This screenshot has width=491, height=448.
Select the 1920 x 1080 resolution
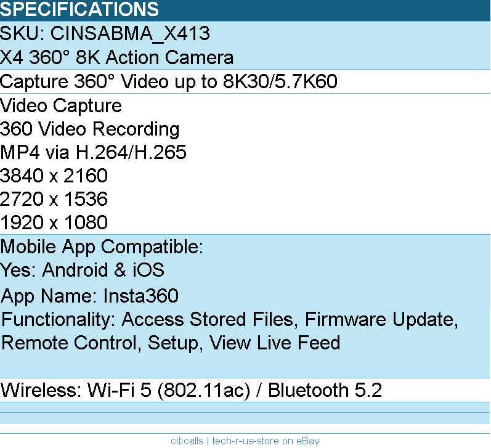(54, 222)
